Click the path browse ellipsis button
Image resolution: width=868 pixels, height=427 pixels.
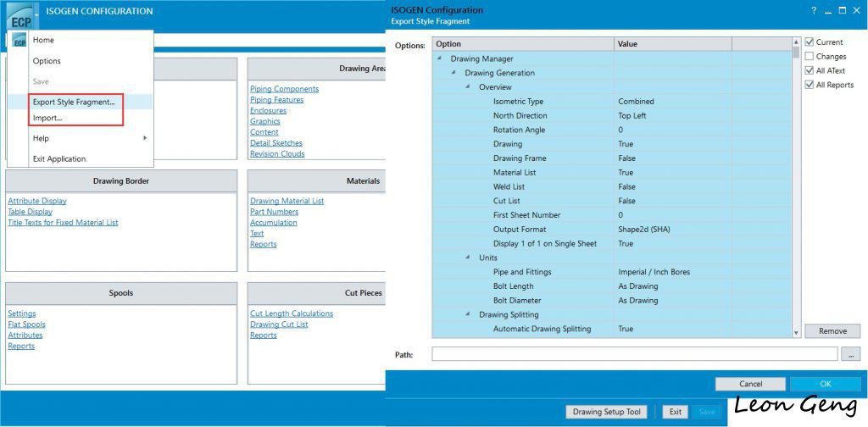coord(851,354)
